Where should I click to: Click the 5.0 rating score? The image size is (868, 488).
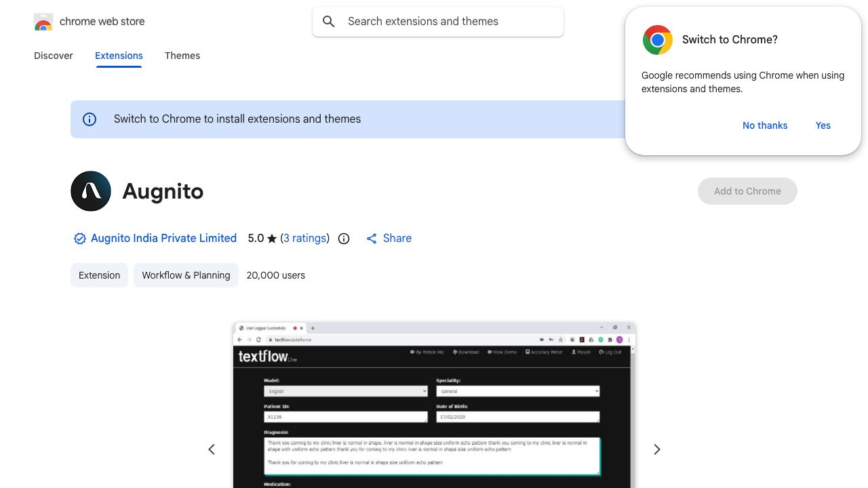[x=256, y=239]
